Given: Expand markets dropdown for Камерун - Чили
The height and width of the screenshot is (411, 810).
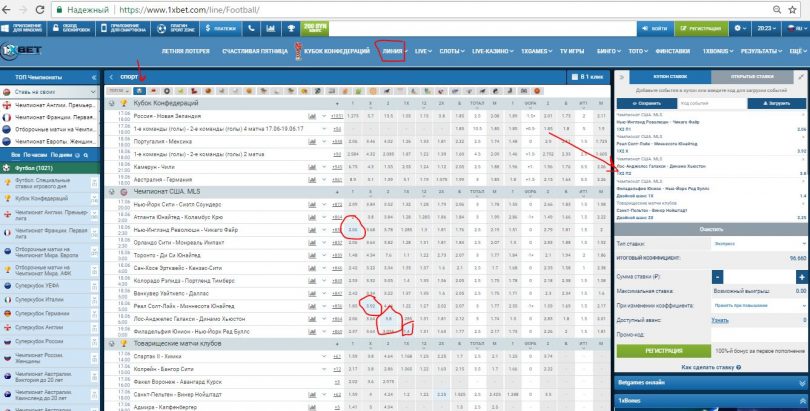Looking at the screenshot, I should pyautogui.click(x=324, y=167).
